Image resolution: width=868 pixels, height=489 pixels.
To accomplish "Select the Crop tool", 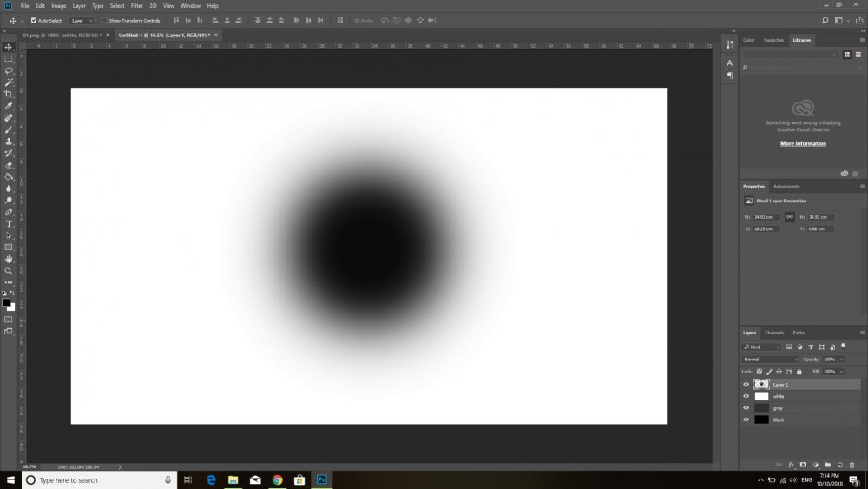I will click(9, 94).
